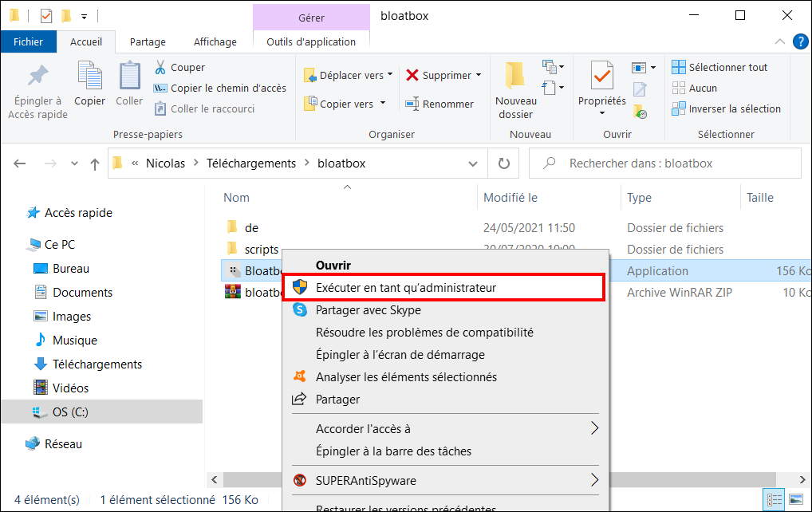Open the Fichier tab
The height and width of the screenshot is (512, 812).
coord(29,42)
